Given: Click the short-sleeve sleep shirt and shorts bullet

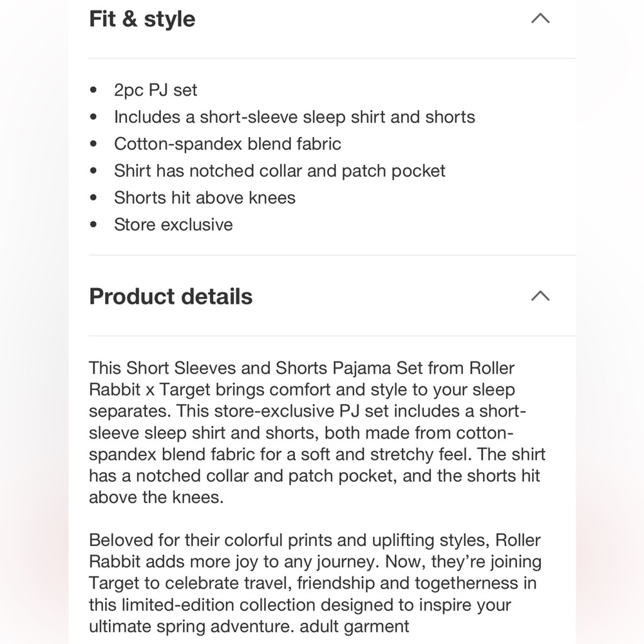Looking at the screenshot, I should [x=294, y=117].
